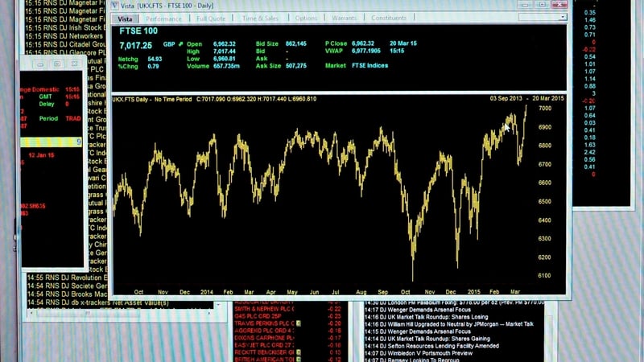Minimize the small clock window
This screenshot has height=362, width=644.
pos(41,64)
